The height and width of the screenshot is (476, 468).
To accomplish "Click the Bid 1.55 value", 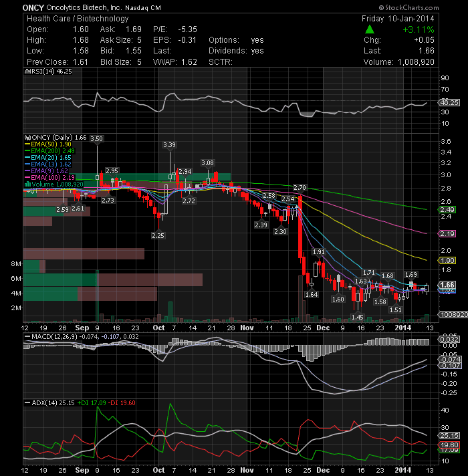I will click(134, 51).
